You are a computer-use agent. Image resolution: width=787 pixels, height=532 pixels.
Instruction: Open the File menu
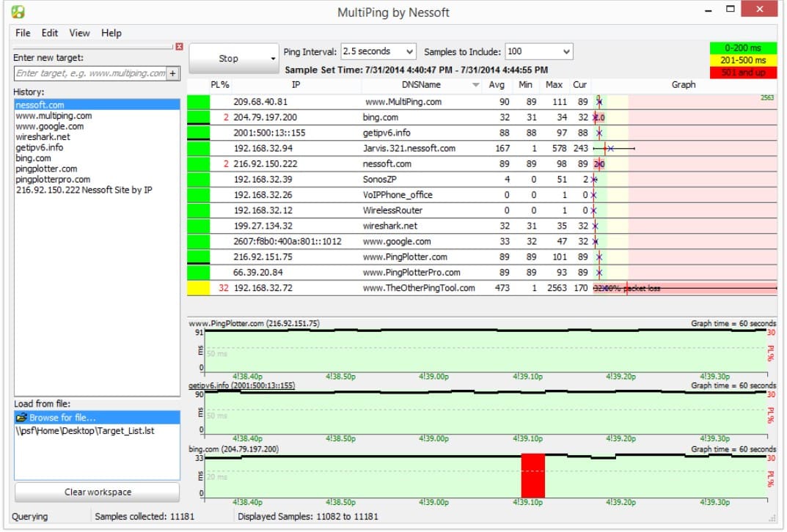[x=23, y=33]
